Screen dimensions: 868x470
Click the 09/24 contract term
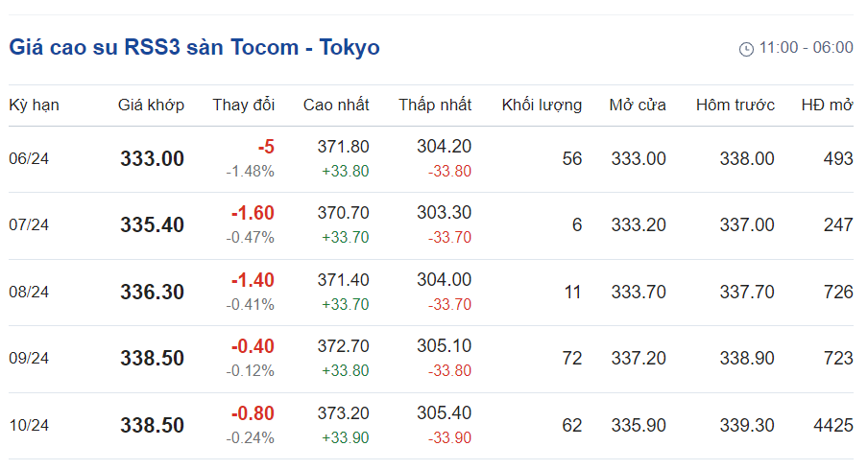[x=29, y=359]
